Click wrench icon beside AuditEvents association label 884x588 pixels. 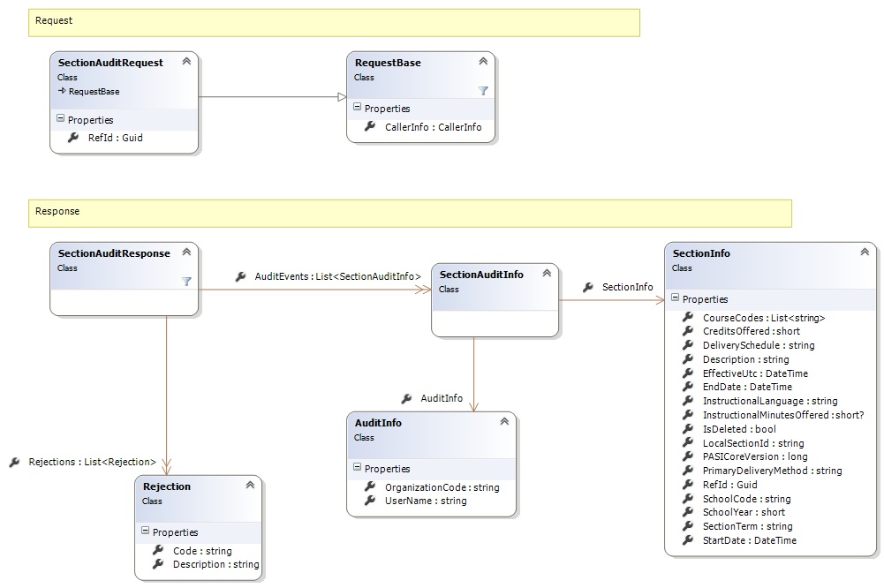(x=240, y=276)
